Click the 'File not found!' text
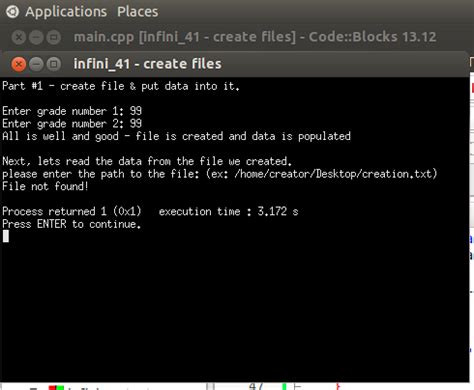The image size is (474, 390). coord(45,186)
